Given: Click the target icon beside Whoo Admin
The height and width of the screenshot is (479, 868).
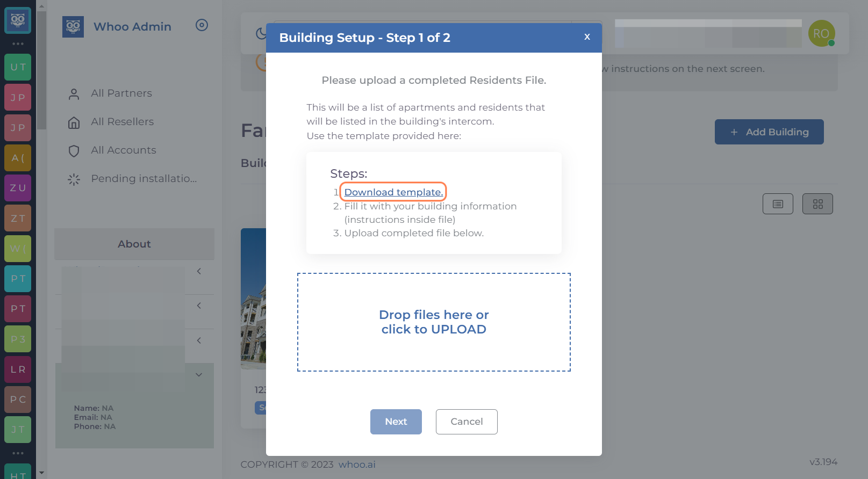Looking at the screenshot, I should pos(202,25).
